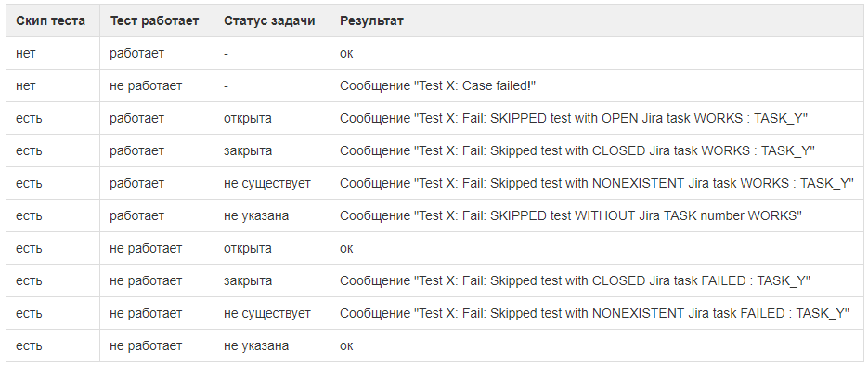Click the 'Скип теста' column header
868x365 pixels.
tap(50, 21)
